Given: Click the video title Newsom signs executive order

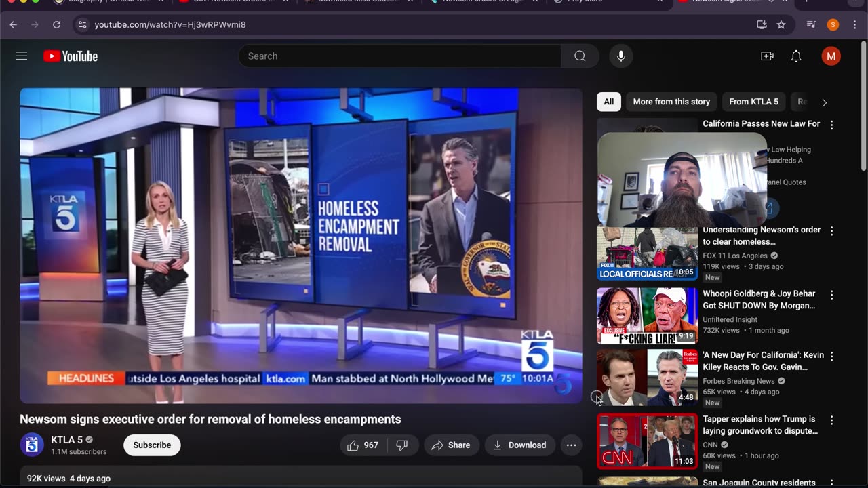Looking at the screenshot, I should click(210, 419).
